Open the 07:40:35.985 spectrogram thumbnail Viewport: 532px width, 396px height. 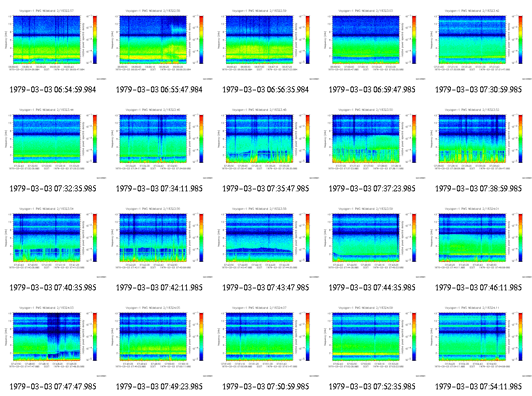pyautogui.click(x=53, y=242)
